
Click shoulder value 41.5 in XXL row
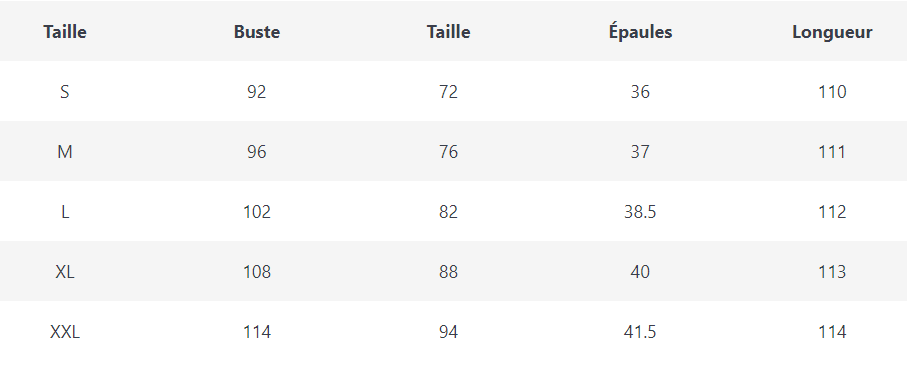[640, 332]
